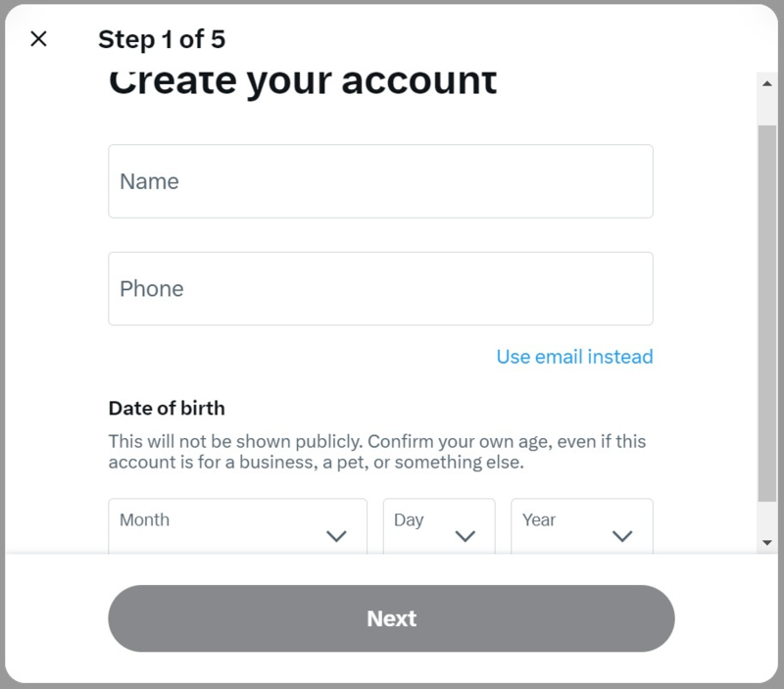Click the 'Date of birth' label
784x689 pixels.
point(167,408)
